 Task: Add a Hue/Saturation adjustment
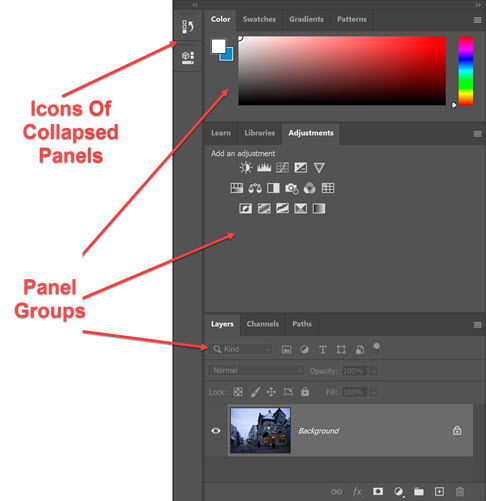(237, 188)
